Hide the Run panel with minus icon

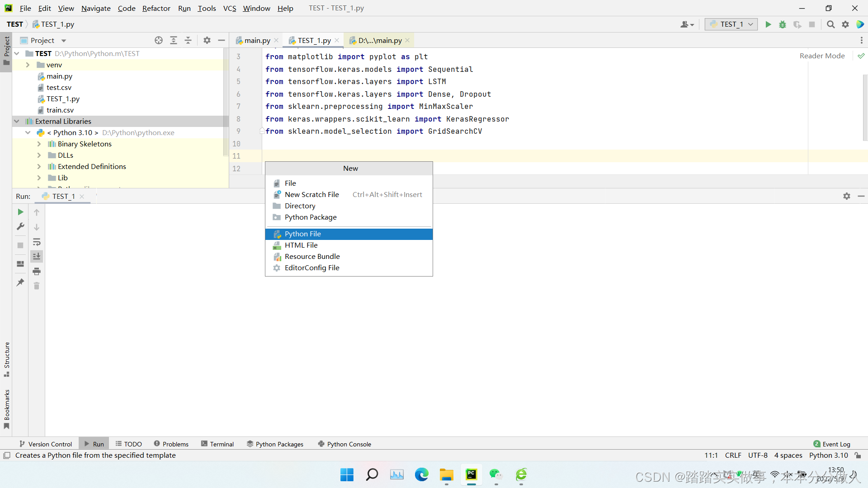tap(861, 196)
